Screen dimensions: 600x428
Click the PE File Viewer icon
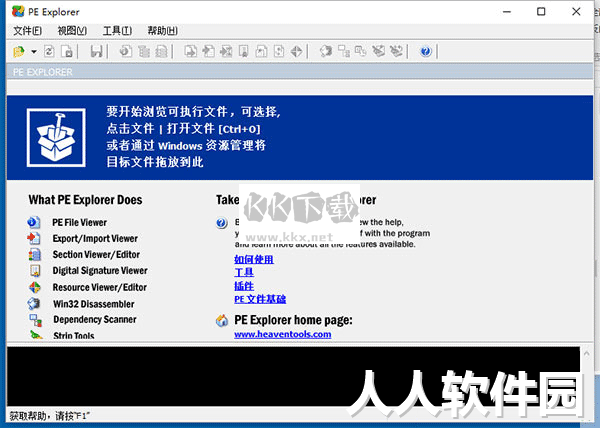(34, 222)
